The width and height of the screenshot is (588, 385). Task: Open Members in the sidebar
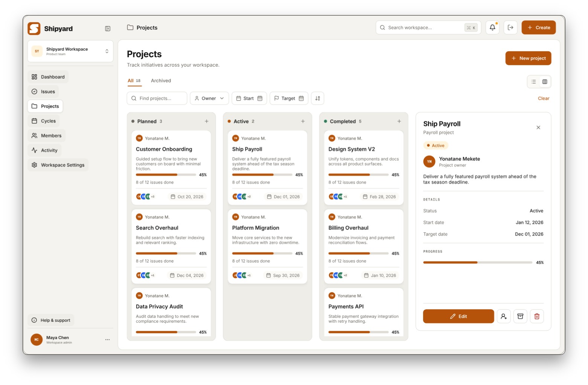[x=47, y=136]
